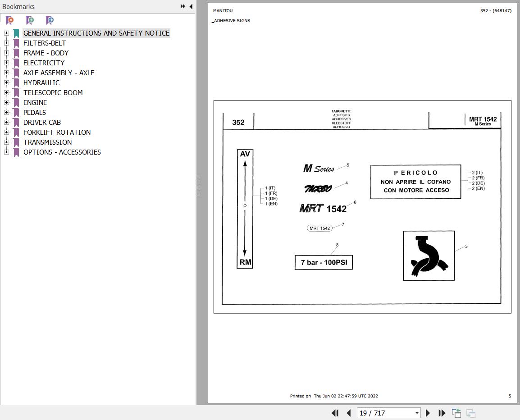Click the previous view icon in navigation bar
The height and width of the screenshot is (420, 520).
tap(456, 413)
